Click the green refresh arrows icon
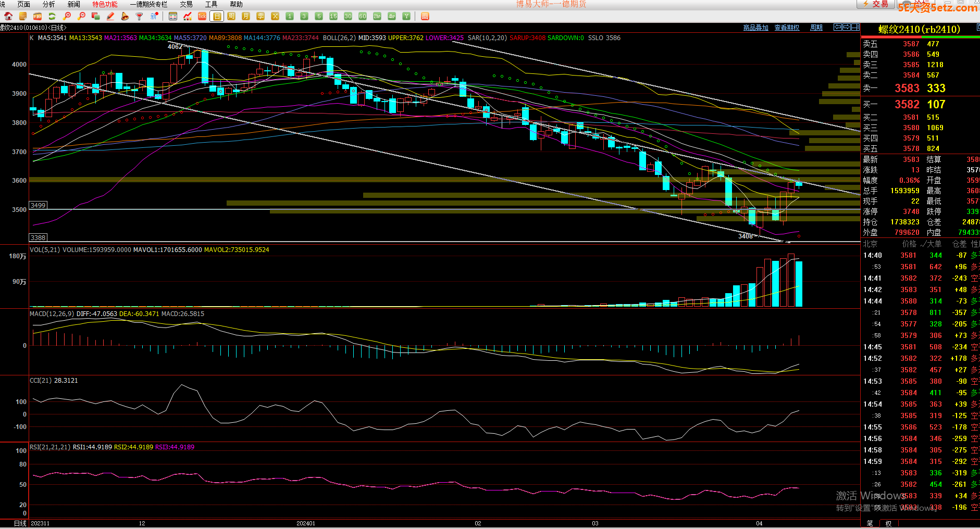Screen dimensions: 980x529 [x=52, y=17]
